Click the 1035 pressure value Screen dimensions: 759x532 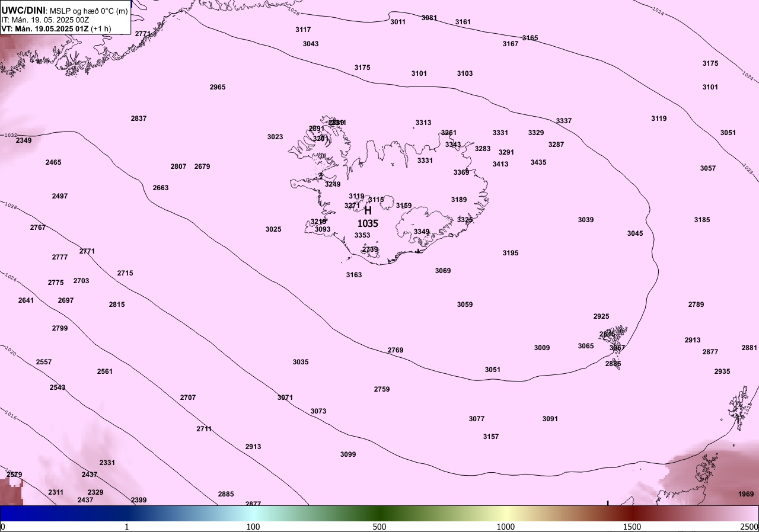tap(368, 223)
